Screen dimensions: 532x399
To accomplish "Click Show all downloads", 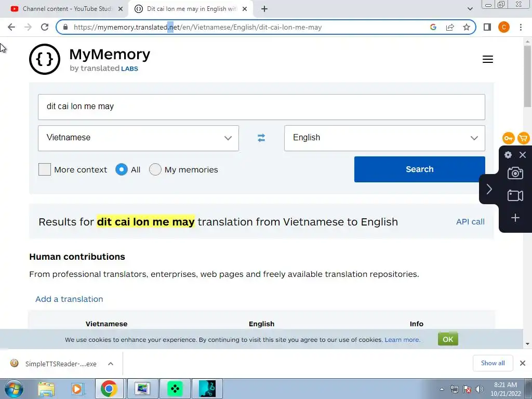I will click(493, 363).
